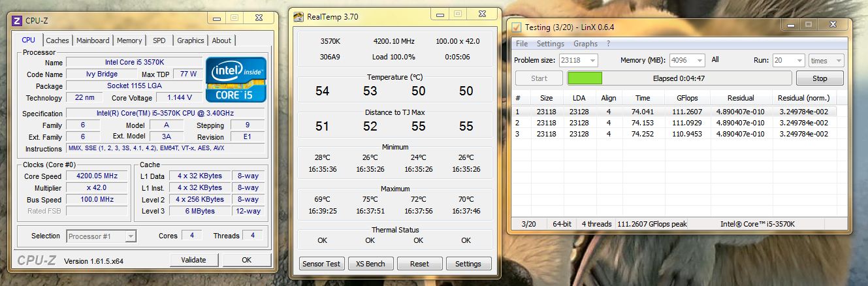The height and width of the screenshot is (286, 868).
Task: Click the 4 threads status bar entry
Action: click(596, 224)
